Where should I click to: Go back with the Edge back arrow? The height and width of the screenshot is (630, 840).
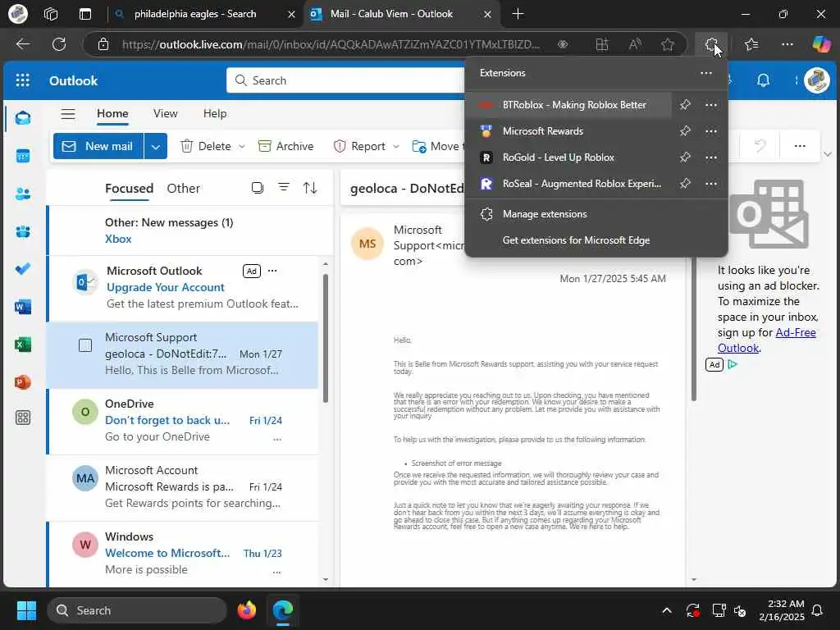22,44
